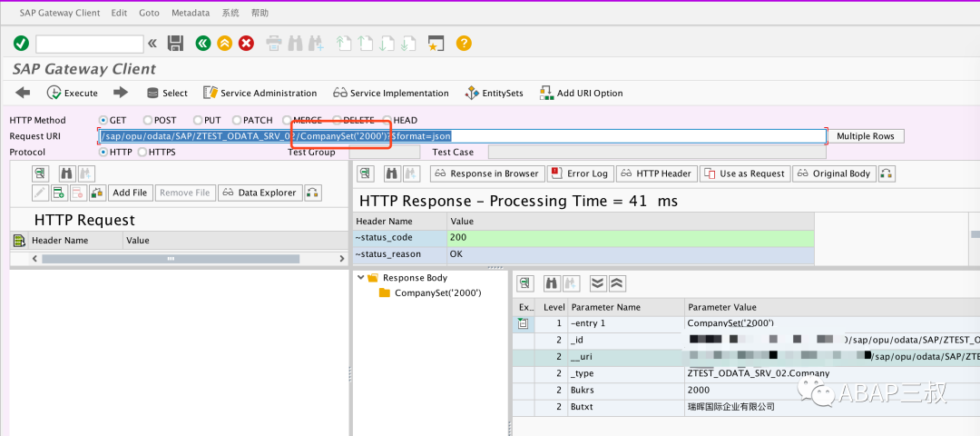Click the red Cancel icon in toolbar

coord(247,44)
